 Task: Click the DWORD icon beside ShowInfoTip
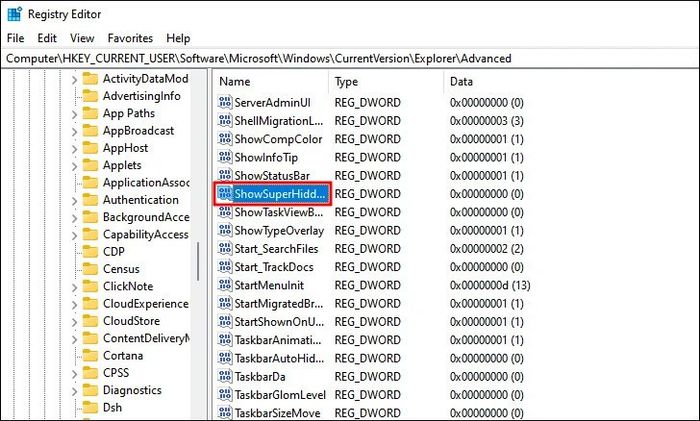tap(225, 157)
